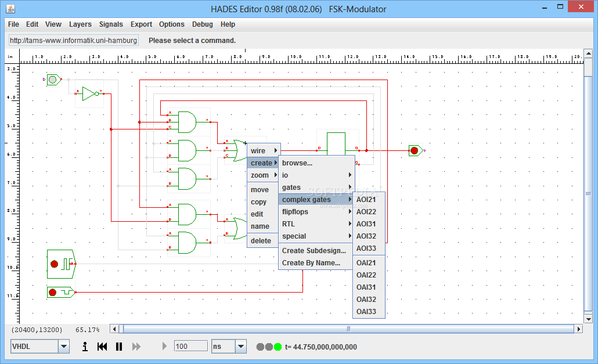
Task: Expand the gates submenu
Action: point(316,187)
